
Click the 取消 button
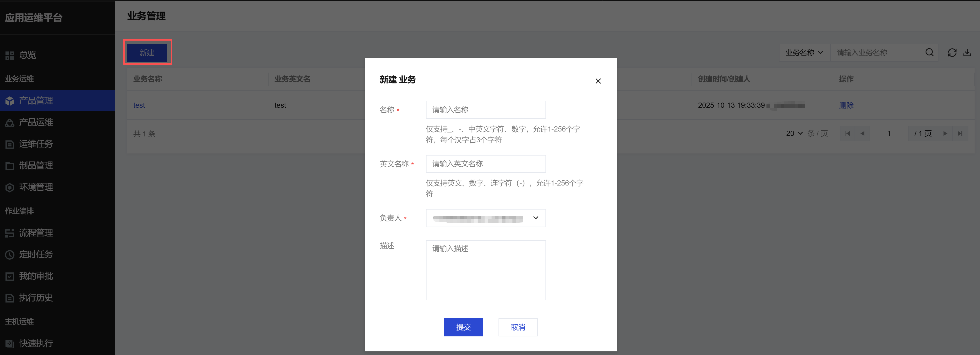tap(517, 327)
